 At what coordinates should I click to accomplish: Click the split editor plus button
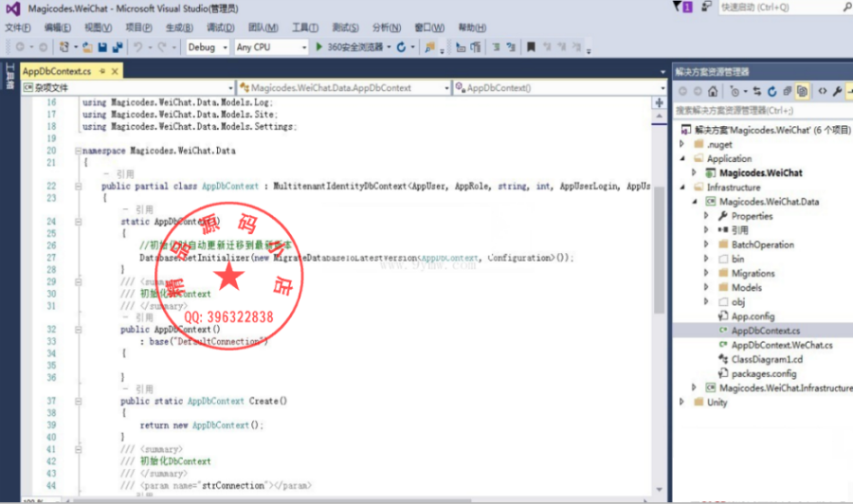click(659, 102)
